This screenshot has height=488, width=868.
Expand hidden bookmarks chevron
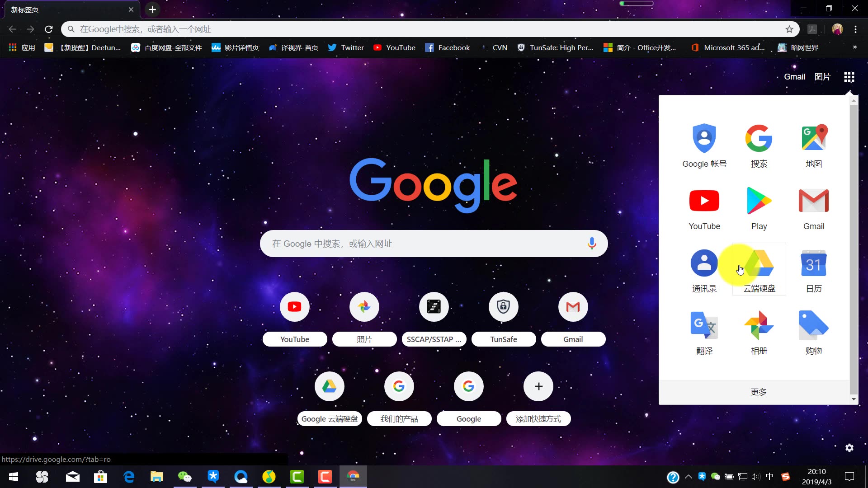854,47
